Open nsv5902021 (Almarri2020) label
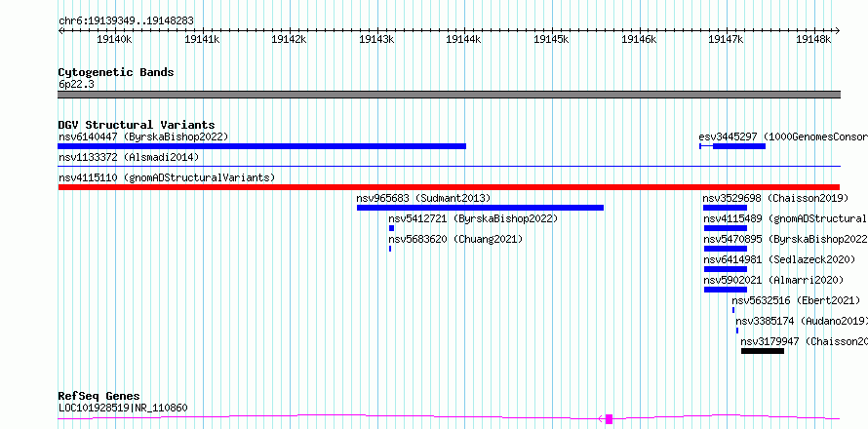Image resolution: width=868 pixels, height=429 pixels. point(773,280)
